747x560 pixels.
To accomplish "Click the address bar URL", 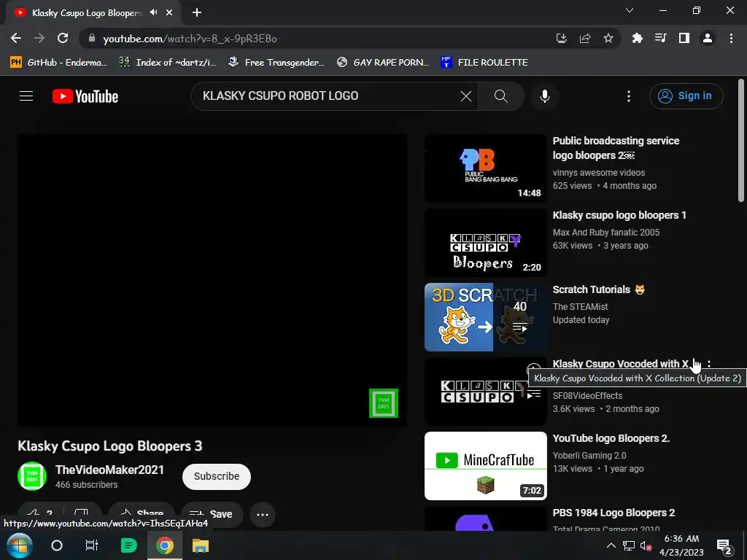I will click(190, 39).
